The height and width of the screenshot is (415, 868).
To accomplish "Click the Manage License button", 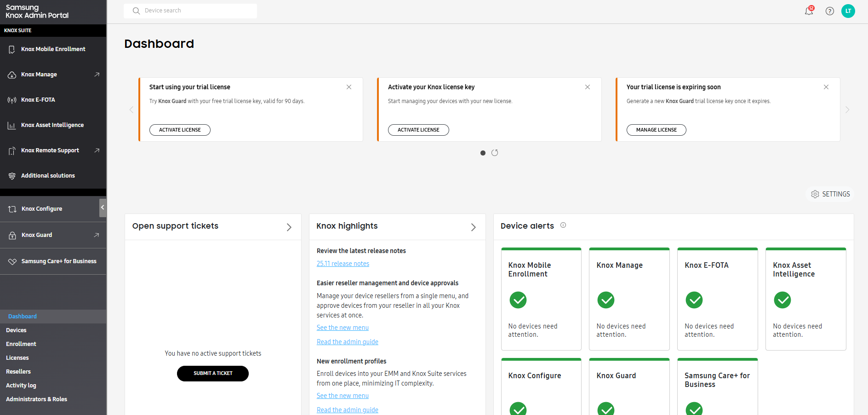I will click(657, 130).
